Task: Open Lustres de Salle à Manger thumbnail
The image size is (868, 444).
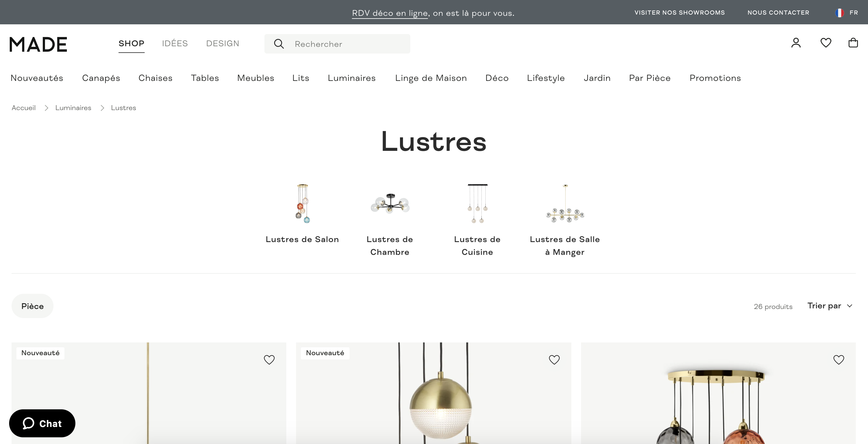Action: 565,203
